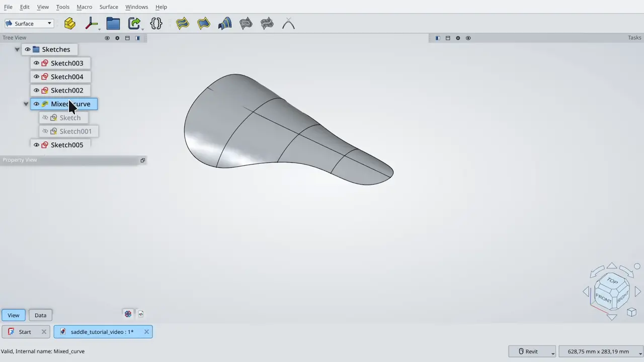The height and width of the screenshot is (362, 644).
Task: Hide the Mixed_curve object
Action: click(x=36, y=104)
